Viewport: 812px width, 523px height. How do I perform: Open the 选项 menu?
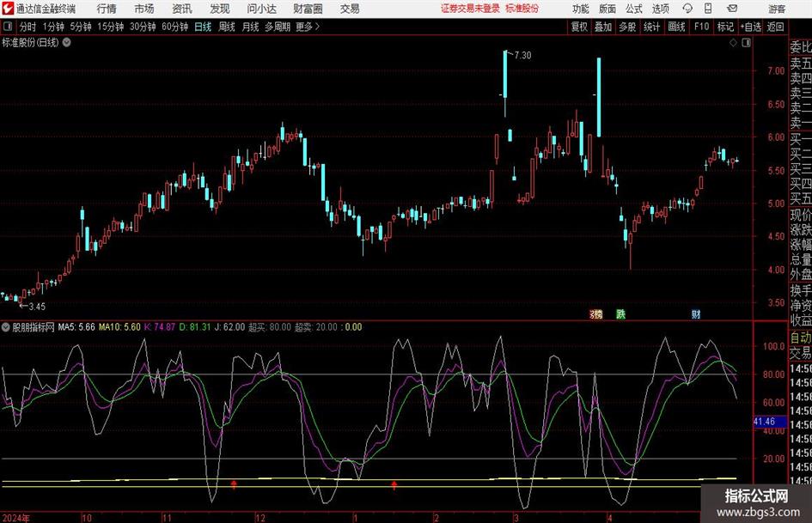coord(660,9)
